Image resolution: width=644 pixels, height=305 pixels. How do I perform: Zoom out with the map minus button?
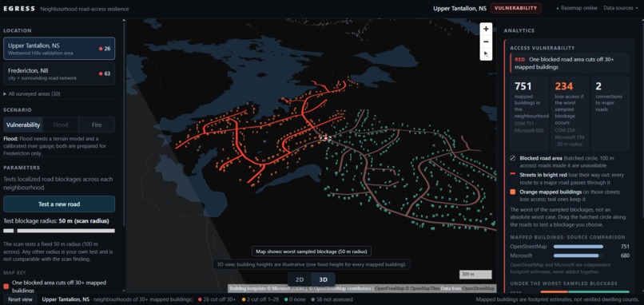point(486,42)
